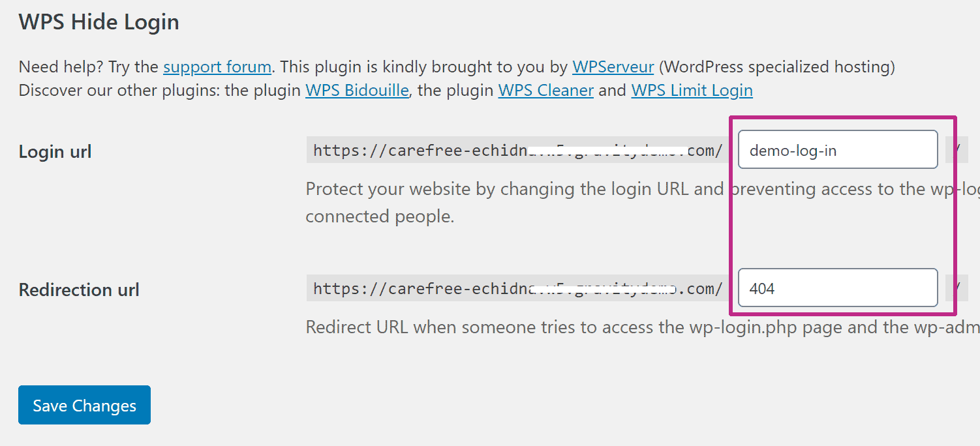Visit the WPServeur hosting link
This screenshot has height=446, width=980.
click(x=613, y=67)
